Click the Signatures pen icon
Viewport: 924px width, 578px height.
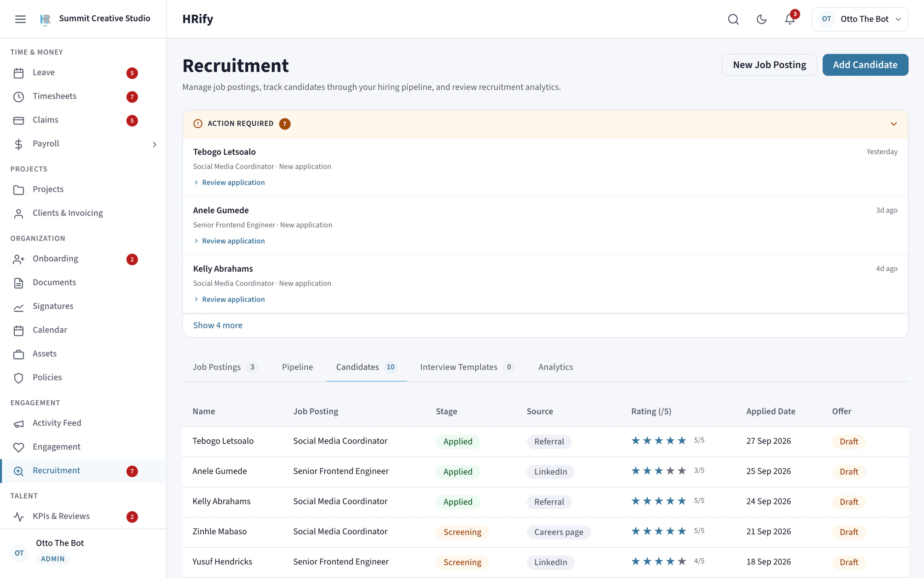pos(18,307)
